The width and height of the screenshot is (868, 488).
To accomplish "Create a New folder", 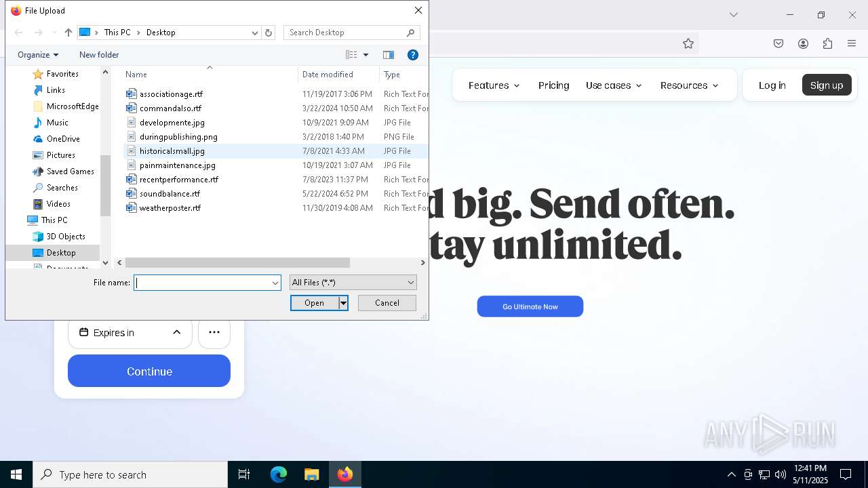I will pos(99,55).
